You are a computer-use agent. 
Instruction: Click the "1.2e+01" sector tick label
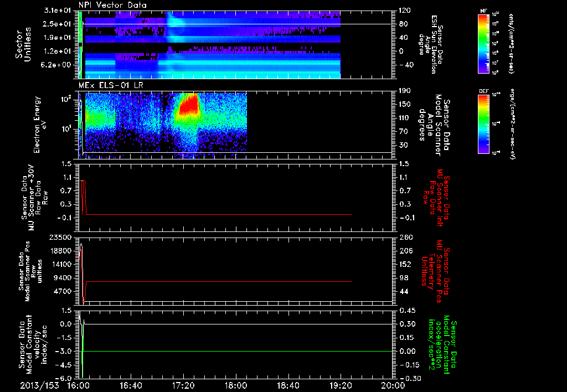coord(58,51)
